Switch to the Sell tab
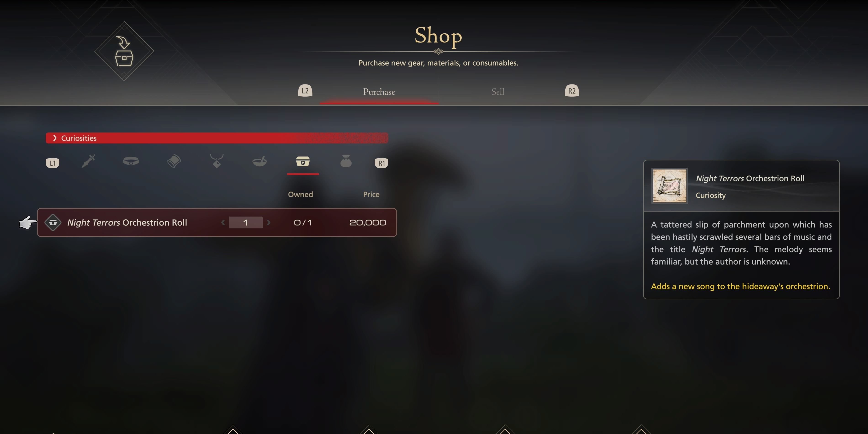This screenshot has width=868, height=434. [498, 91]
